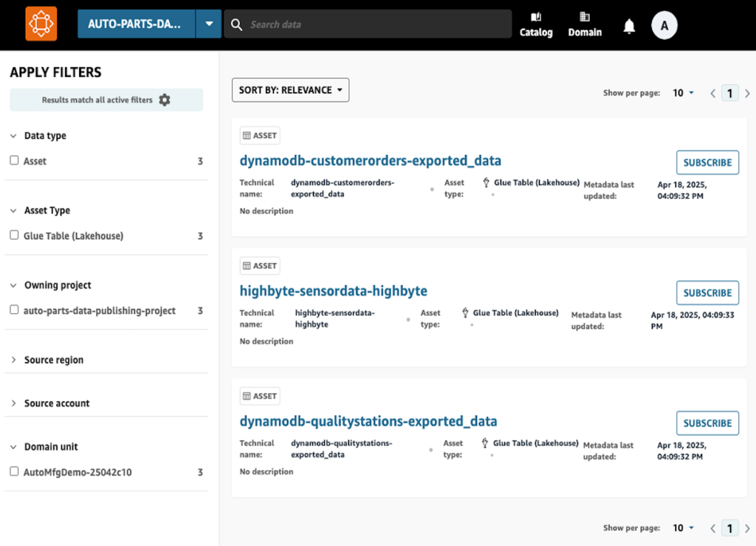Open the notifications bell
The image size is (756, 546).
[629, 26]
